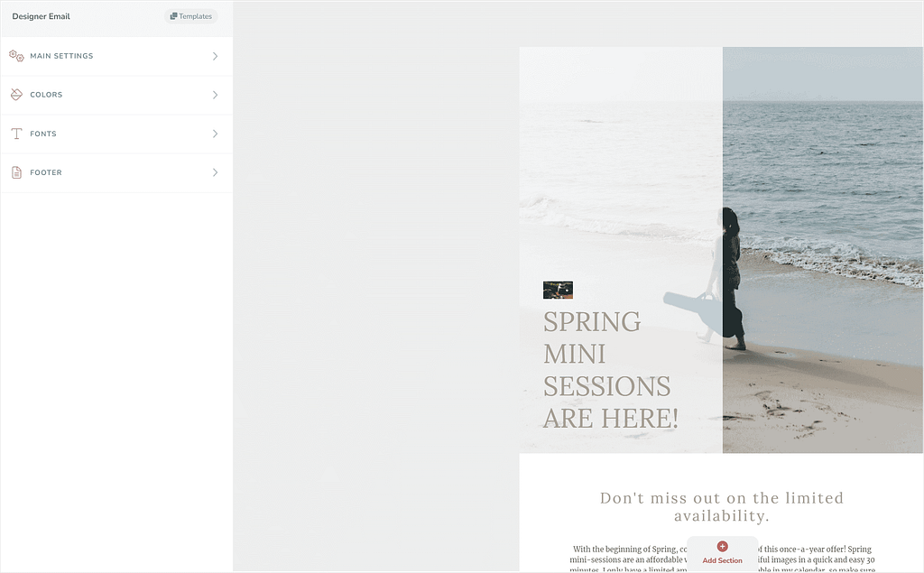Screen dimensions: 924x573
Task: Select the Footer label
Action: 46,172
